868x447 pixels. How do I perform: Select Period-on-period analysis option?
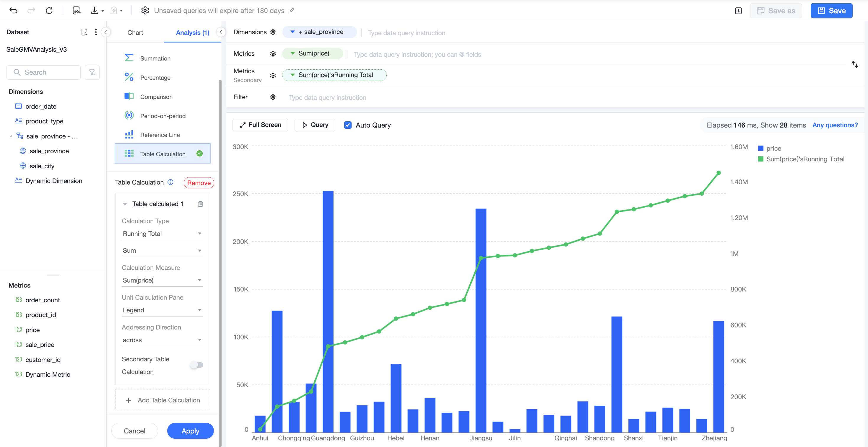coord(162,116)
